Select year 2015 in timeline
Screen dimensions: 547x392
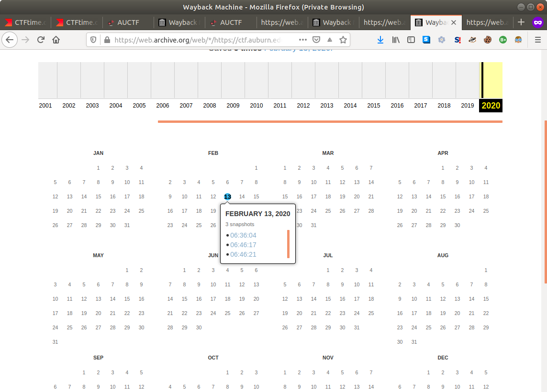(x=374, y=106)
